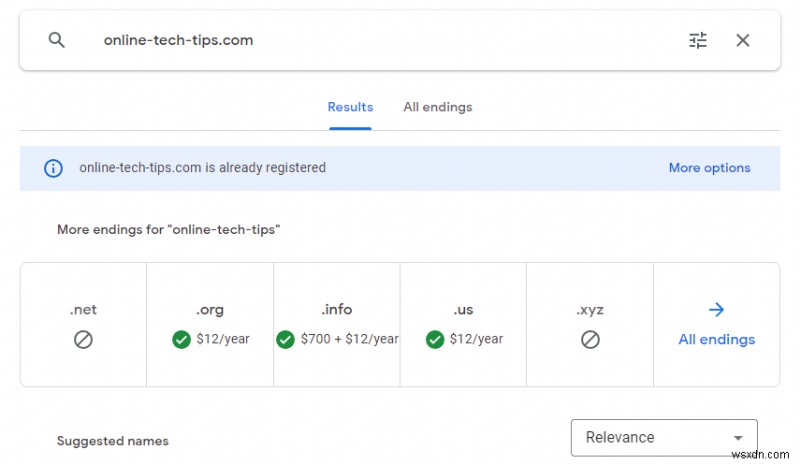Click the $700 + $12/year price
Screen dimensions: 800x464
coord(349,339)
